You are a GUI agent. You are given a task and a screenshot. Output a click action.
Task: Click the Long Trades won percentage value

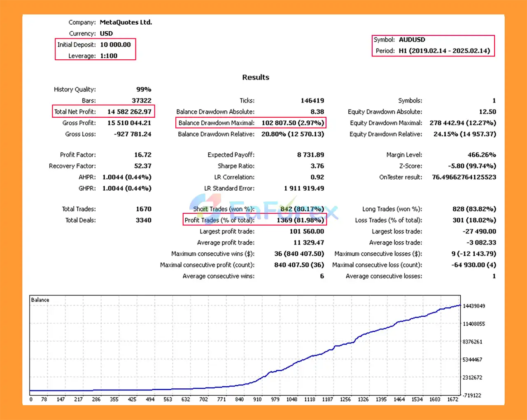(x=474, y=209)
